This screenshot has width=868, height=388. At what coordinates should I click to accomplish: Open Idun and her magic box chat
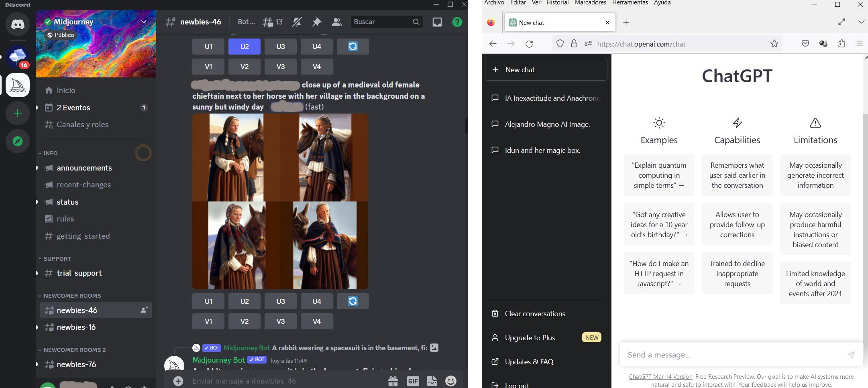[546, 150]
